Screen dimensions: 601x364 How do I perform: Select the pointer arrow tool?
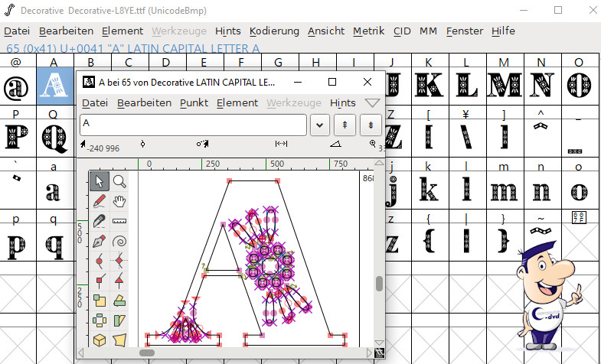pyautogui.click(x=100, y=181)
